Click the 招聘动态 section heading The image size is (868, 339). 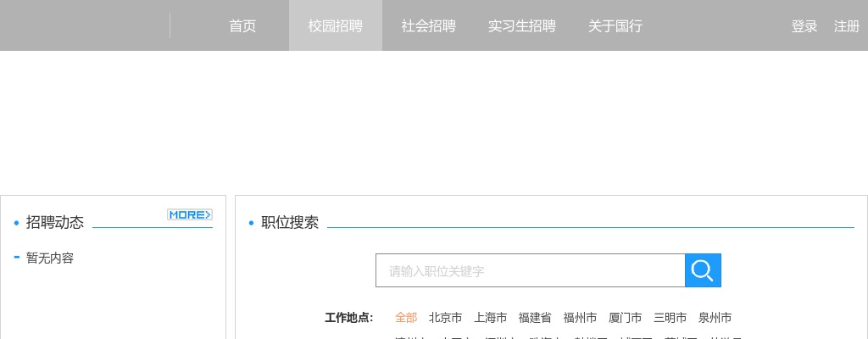tap(55, 222)
